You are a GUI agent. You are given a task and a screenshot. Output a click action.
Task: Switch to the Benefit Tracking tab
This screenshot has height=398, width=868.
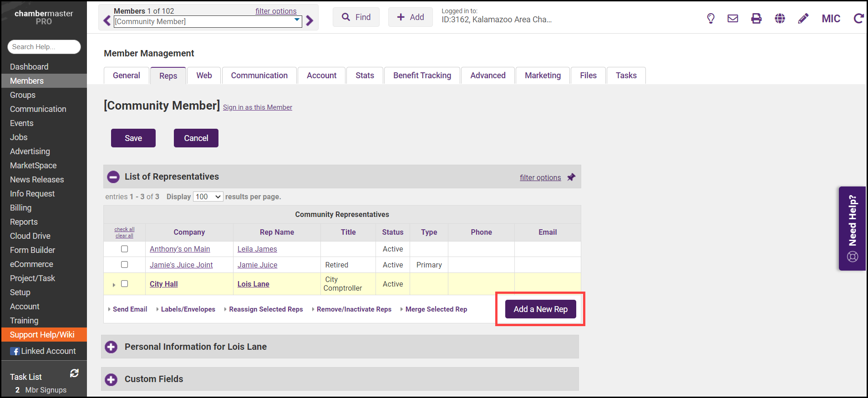[x=422, y=76]
